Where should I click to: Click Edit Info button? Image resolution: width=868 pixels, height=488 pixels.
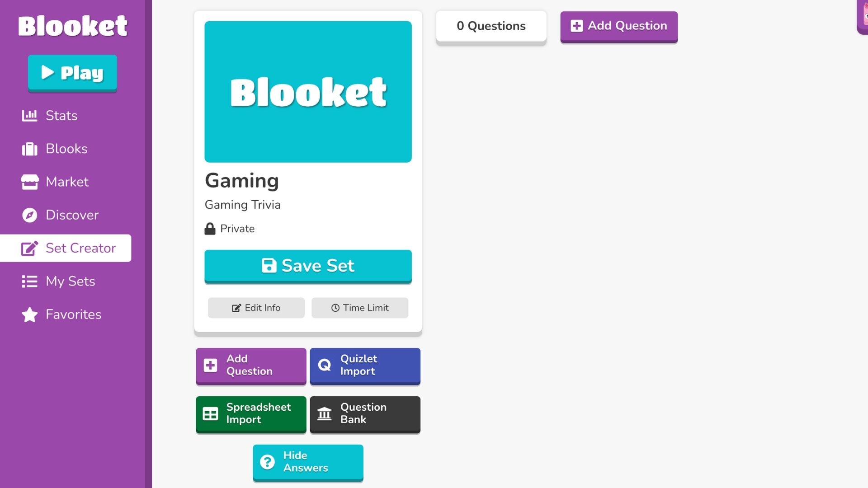coord(256,307)
